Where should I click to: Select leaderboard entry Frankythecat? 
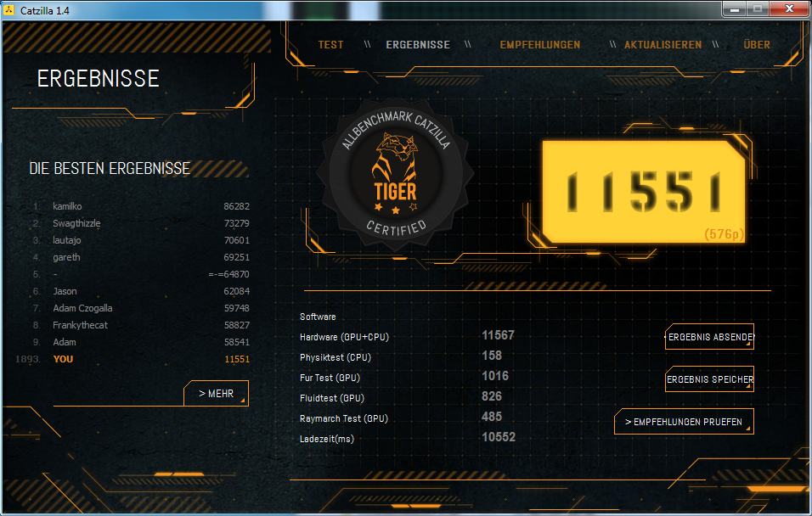(x=80, y=325)
